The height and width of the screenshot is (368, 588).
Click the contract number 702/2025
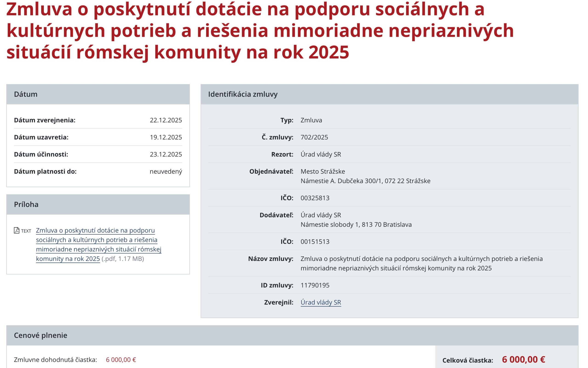pos(314,137)
